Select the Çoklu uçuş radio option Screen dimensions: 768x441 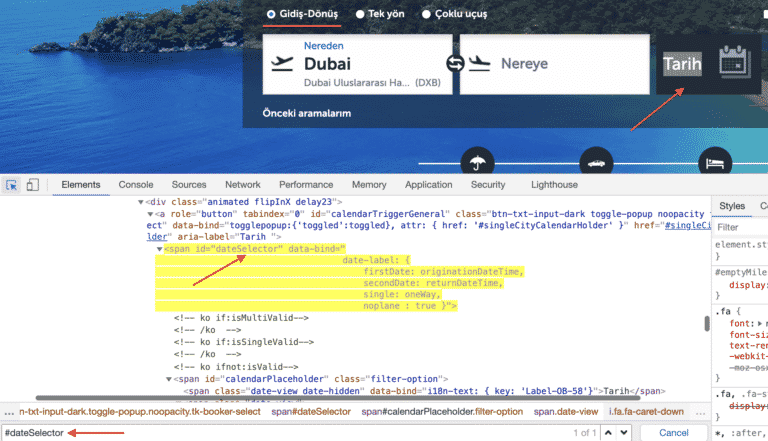427,15
